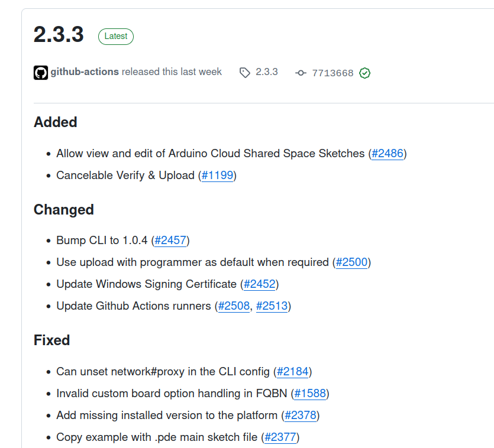Open #2500 upload with programmer link

tap(352, 262)
